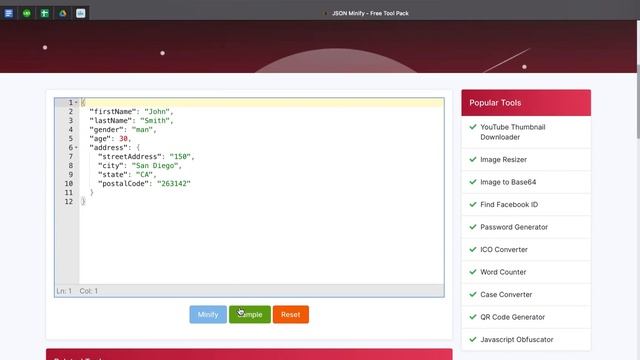Open the Word Counter tool
This screenshot has width=640, height=360.
pos(503,272)
